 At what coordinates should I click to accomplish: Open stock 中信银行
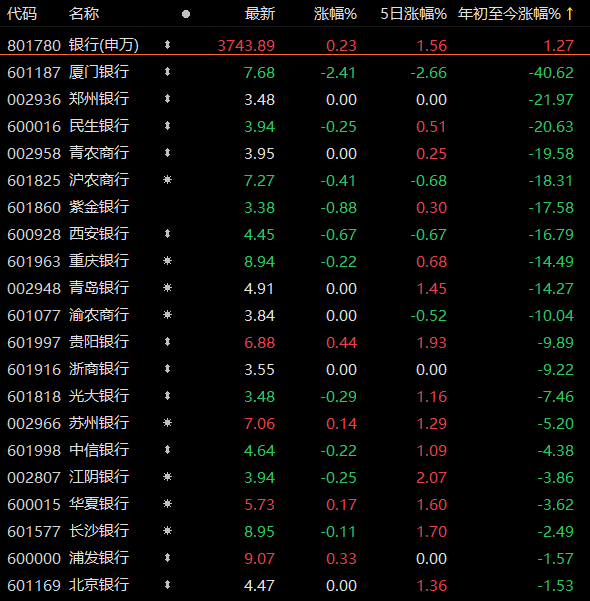pos(99,450)
